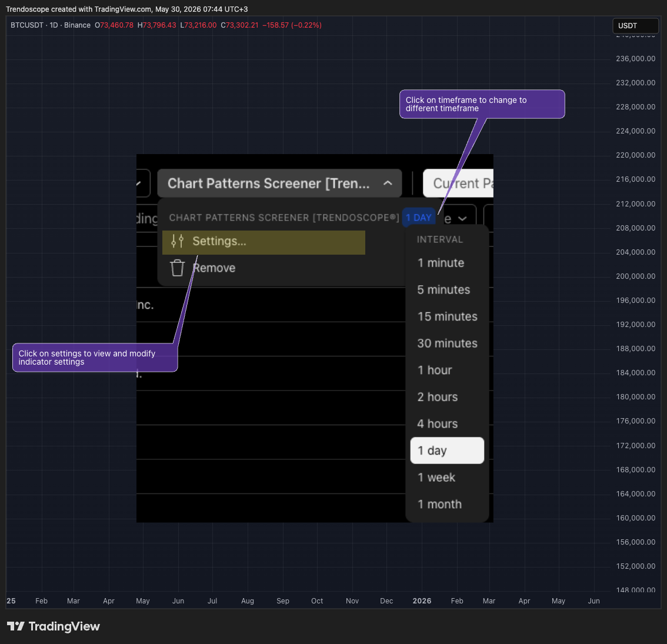Click the open price O73,460.78 value
Image resolution: width=667 pixels, height=644 pixels.
point(114,25)
